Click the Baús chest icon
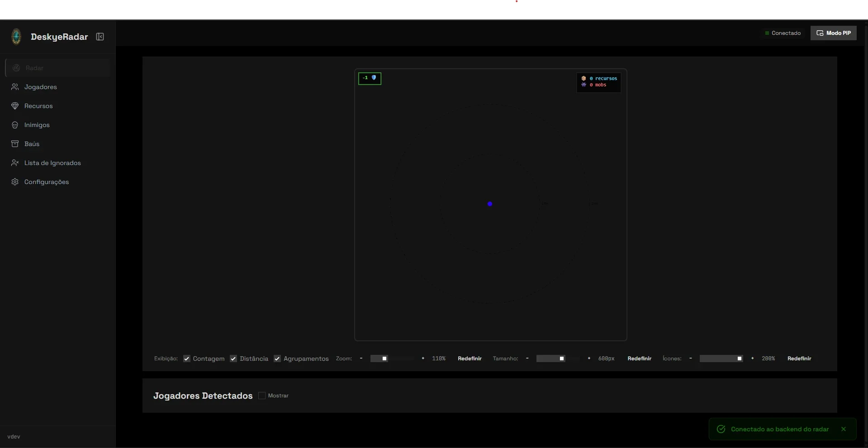The width and height of the screenshot is (868, 448). pos(15,144)
